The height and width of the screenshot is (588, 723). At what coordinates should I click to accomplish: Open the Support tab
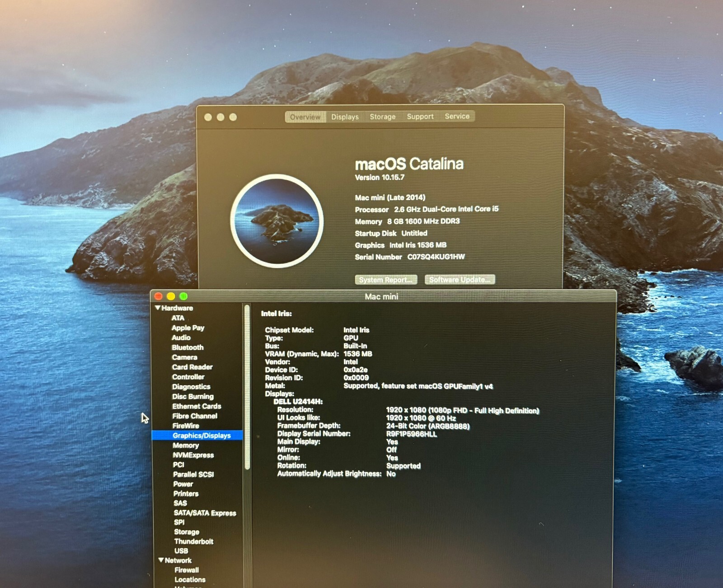click(x=420, y=117)
